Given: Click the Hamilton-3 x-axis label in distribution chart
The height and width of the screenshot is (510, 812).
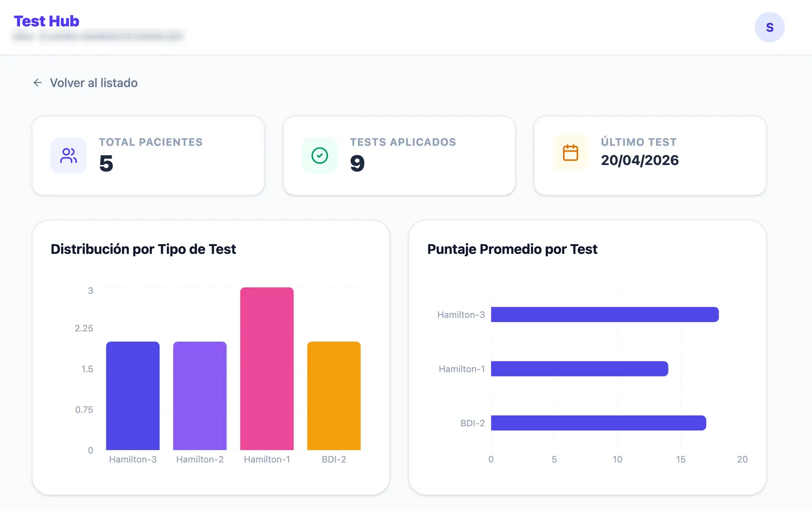Looking at the screenshot, I should (133, 459).
